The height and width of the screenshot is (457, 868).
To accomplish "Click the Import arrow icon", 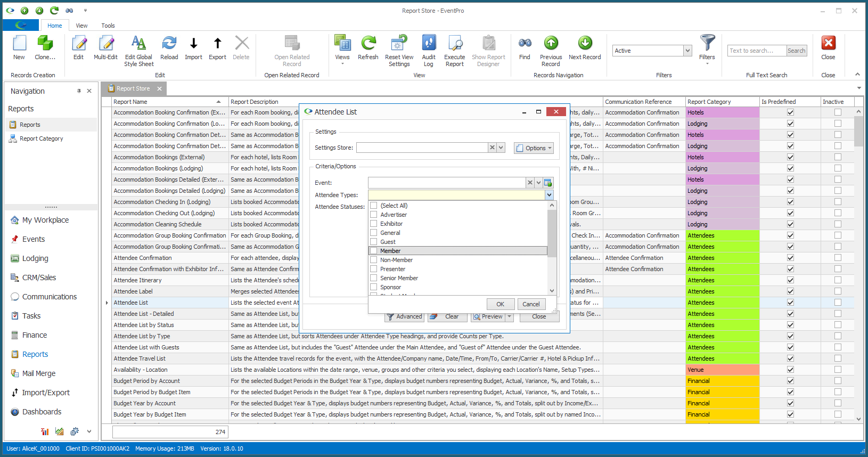I will click(x=193, y=43).
